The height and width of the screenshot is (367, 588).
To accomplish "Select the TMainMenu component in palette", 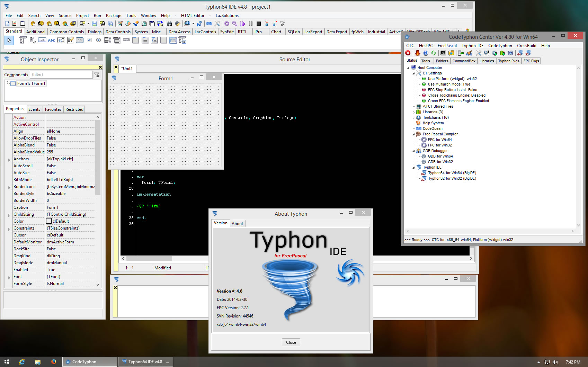I will tap(23, 40).
